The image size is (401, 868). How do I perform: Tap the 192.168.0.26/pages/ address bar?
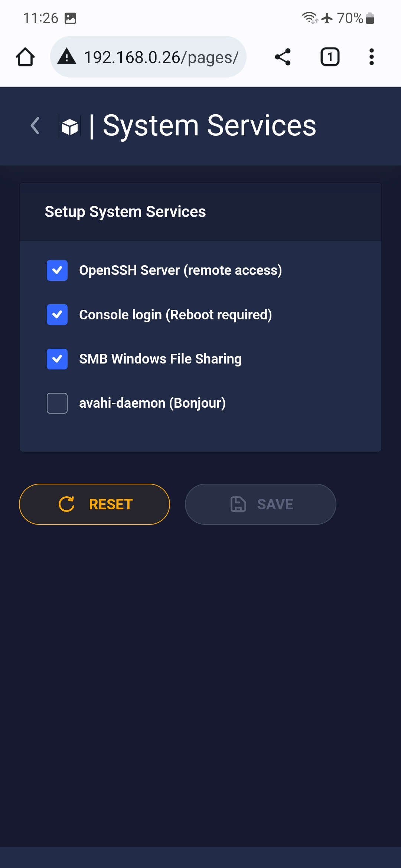click(x=148, y=57)
